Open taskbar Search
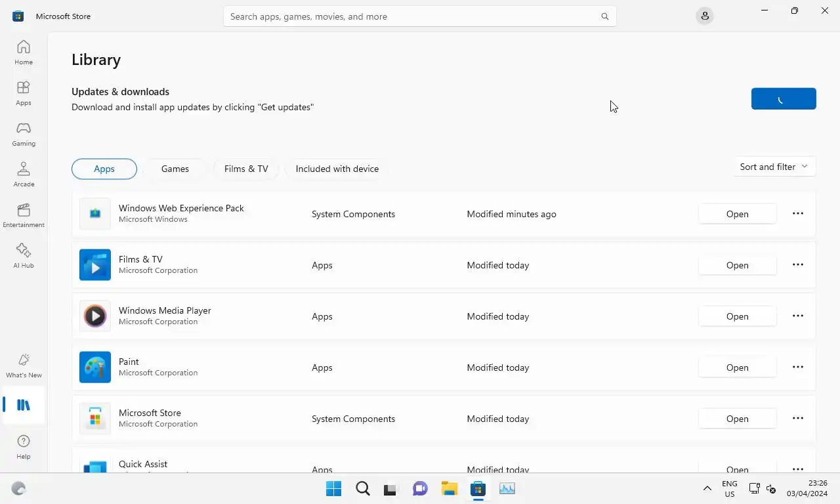840x504 pixels. coord(362,488)
